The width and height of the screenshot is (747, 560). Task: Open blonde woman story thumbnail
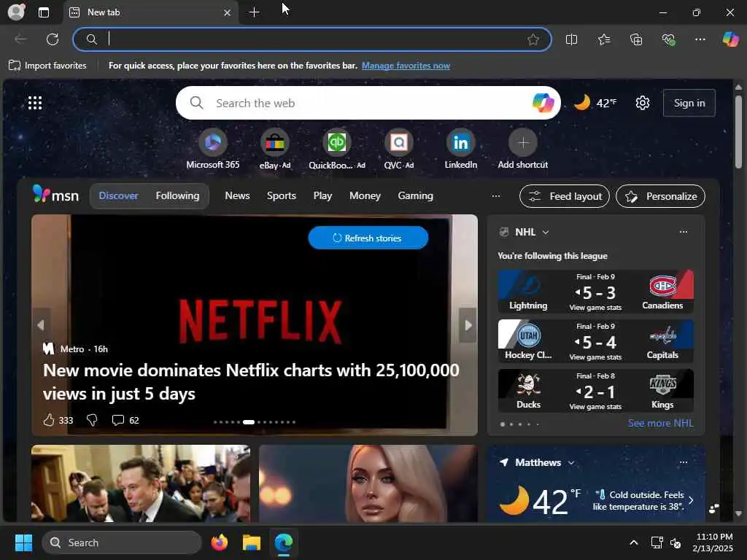pos(368,483)
